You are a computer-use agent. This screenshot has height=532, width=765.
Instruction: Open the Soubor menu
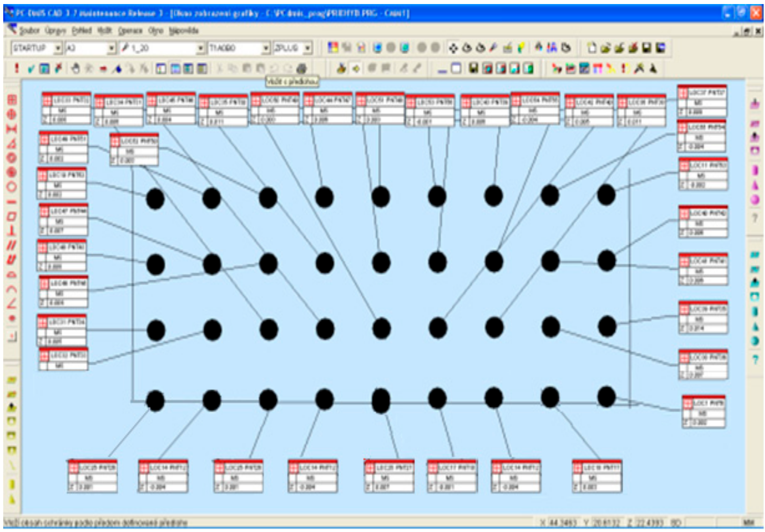point(29,31)
